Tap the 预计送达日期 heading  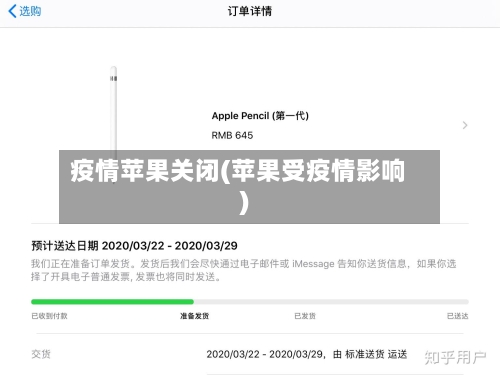134,246
